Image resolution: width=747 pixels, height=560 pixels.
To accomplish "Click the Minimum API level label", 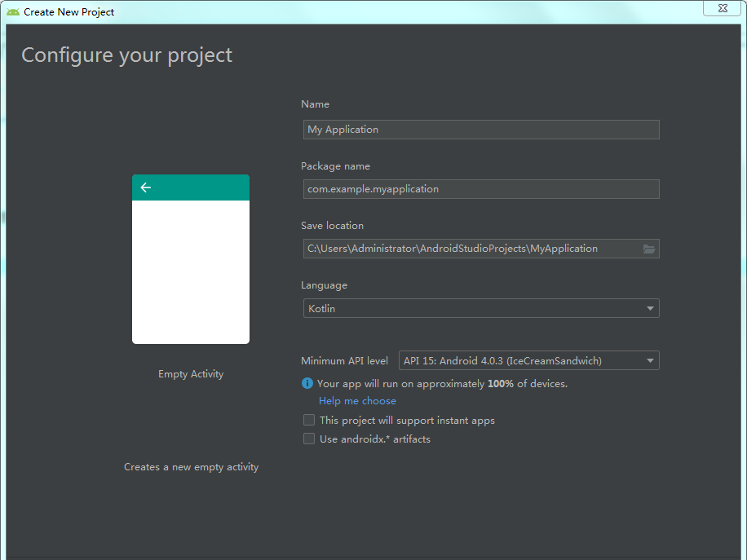I will (344, 360).
